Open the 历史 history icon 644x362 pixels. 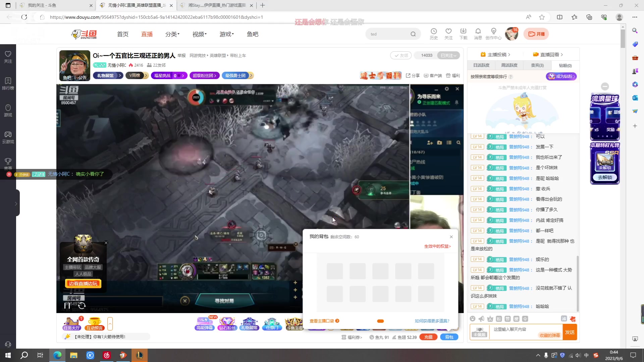point(434,34)
